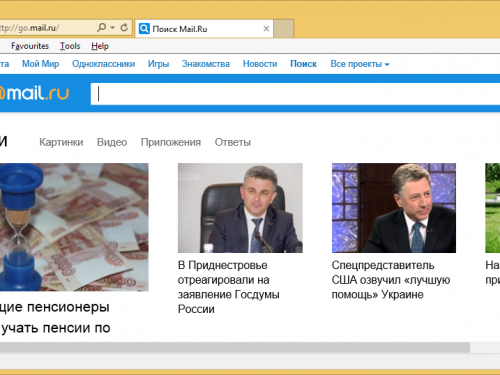
Task: Switch to the Видео search tab
Action: (112, 142)
